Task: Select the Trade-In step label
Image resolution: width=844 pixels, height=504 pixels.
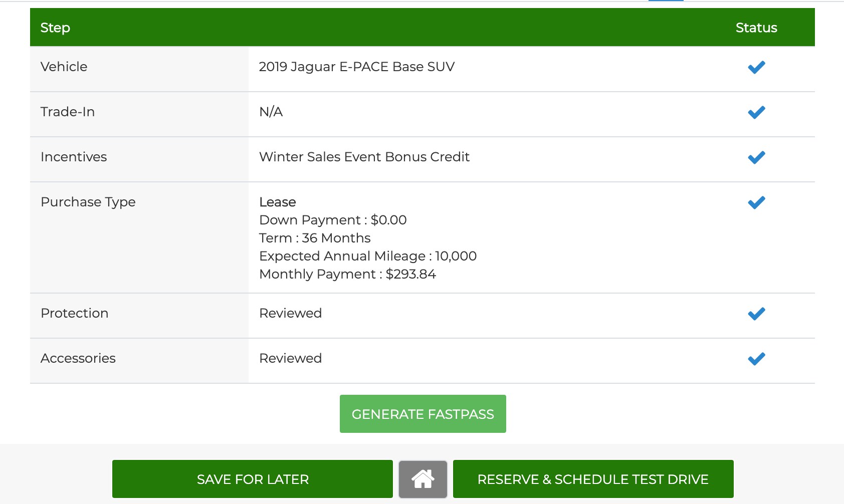Action: [x=68, y=112]
